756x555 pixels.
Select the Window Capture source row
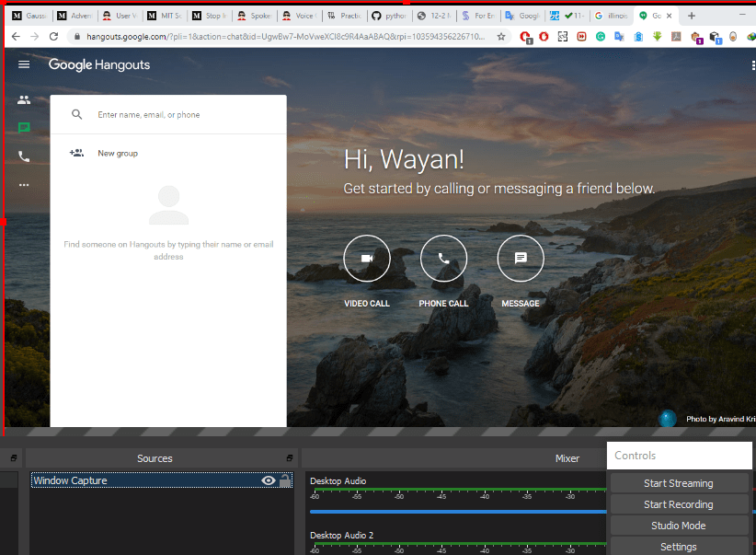(x=162, y=480)
